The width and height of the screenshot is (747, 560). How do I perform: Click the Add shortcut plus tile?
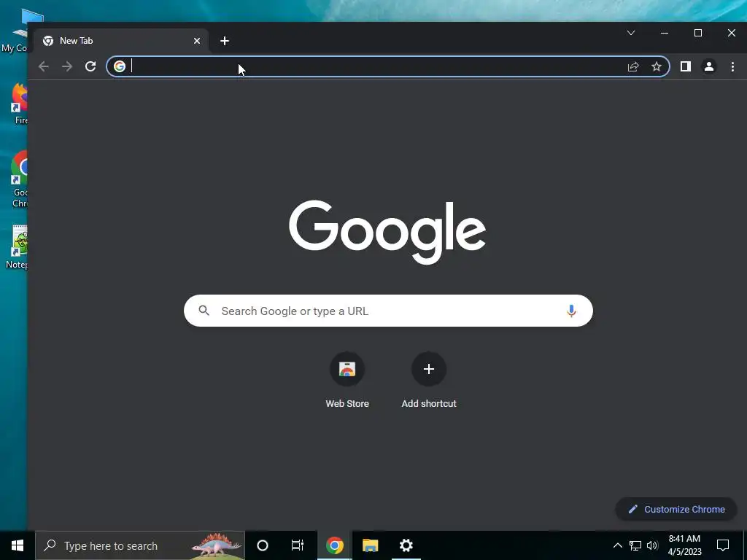tap(429, 369)
